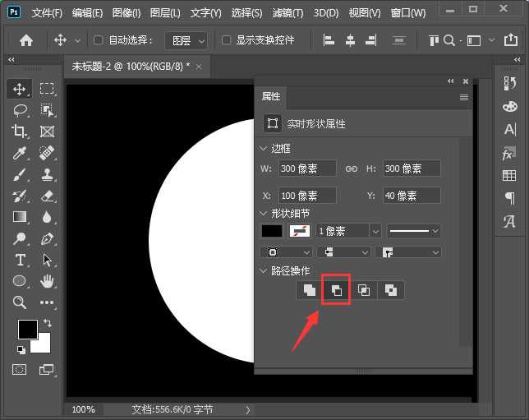
Task: Click Subtract Front Shape path operation
Action: click(336, 290)
